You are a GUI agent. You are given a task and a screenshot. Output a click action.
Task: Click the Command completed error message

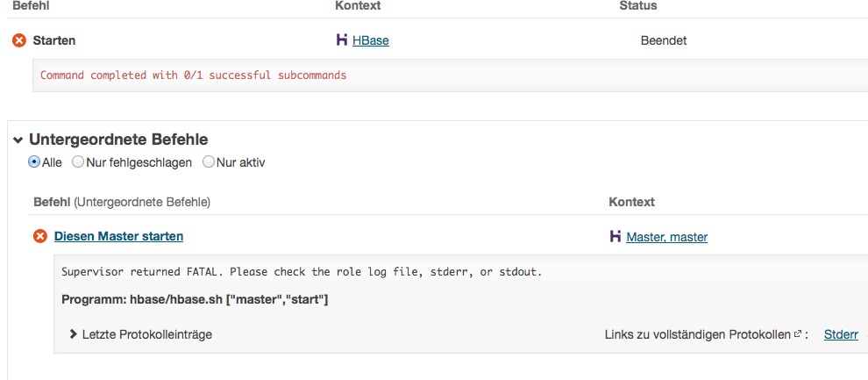(x=193, y=75)
